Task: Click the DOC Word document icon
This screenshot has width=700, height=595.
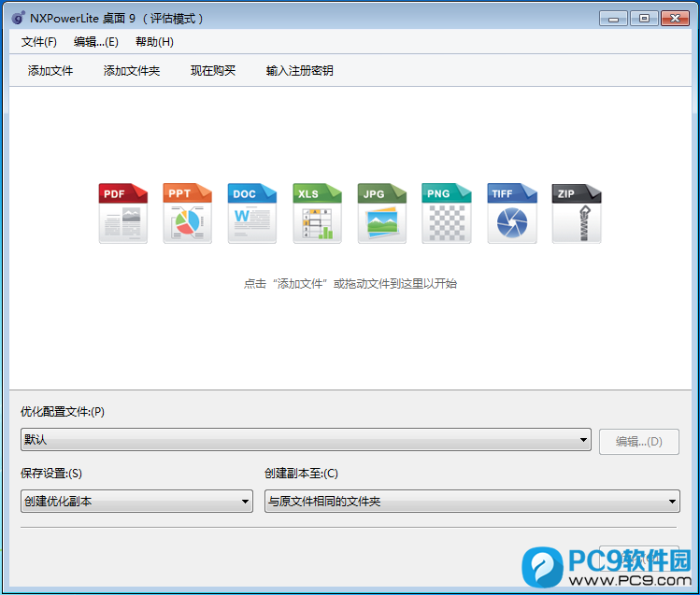Action: 252,213
